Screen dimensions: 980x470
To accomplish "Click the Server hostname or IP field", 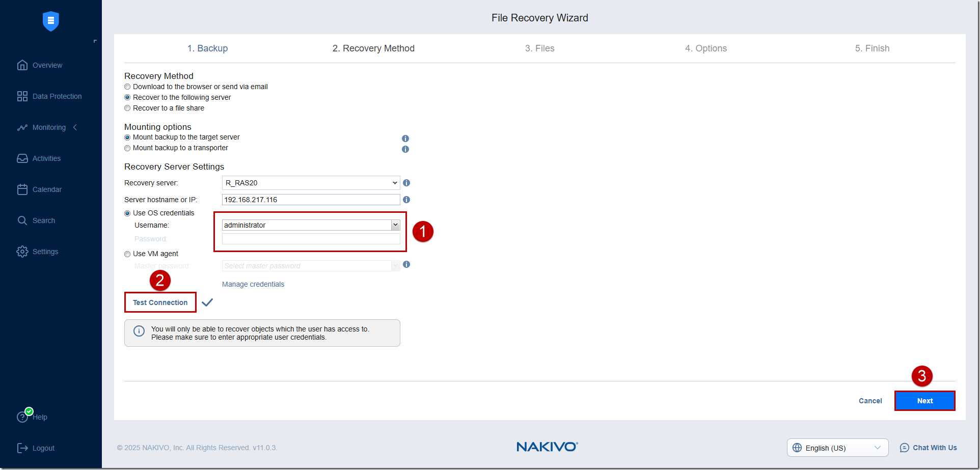I will [311, 200].
